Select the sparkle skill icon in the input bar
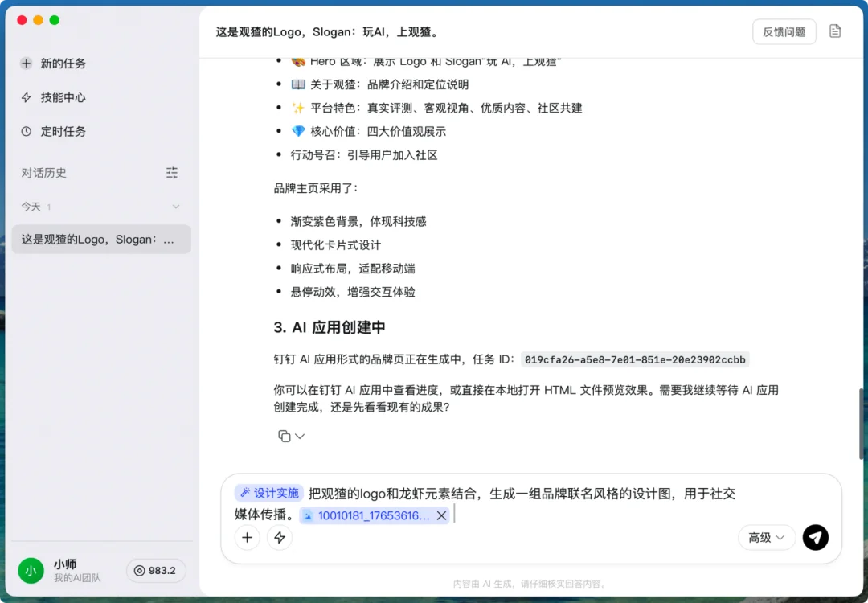The height and width of the screenshot is (603, 868). pos(279,537)
